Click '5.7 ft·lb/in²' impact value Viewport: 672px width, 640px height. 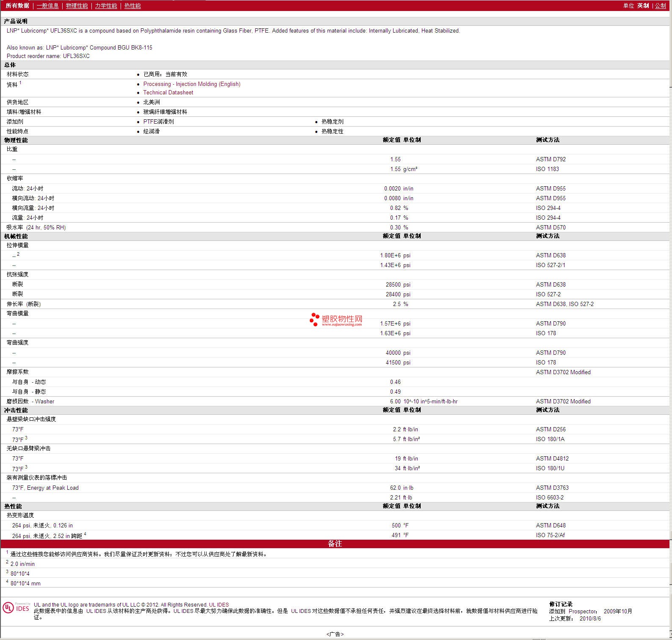click(406, 439)
